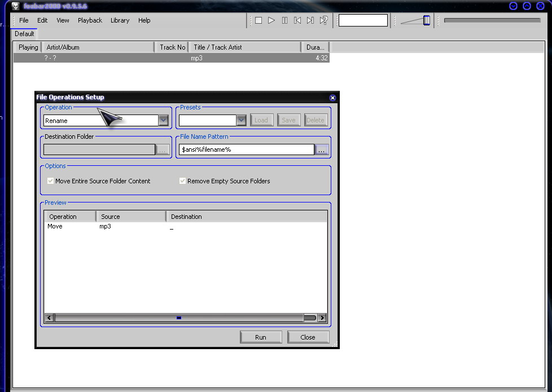Open the View menu
This screenshot has width=552, height=392.
(x=63, y=20)
